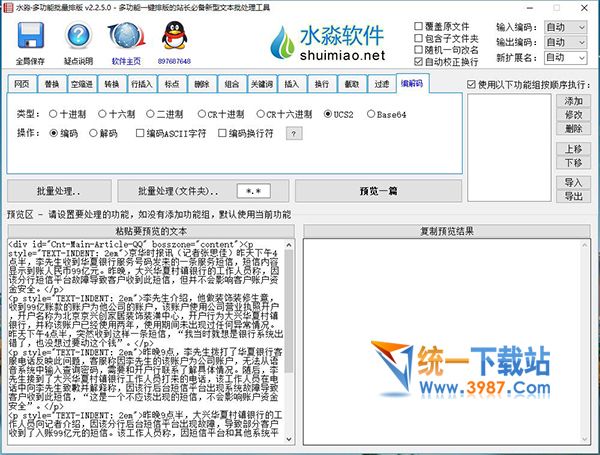Click the QQ penguin contact icon
The height and width of the screenshot is (455, 600).
(x=174, y=36)
